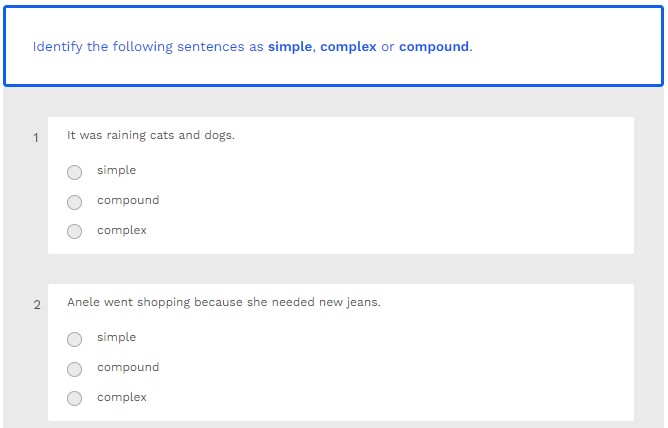Click the 'compound' label text under question 1
This screenshot has width=668, height=428.
click(128, 201)
